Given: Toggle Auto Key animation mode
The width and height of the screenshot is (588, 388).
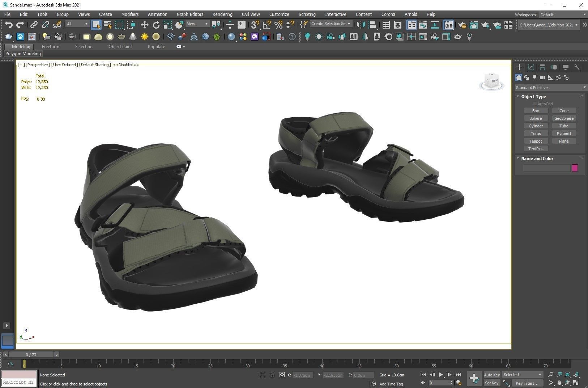Looking at the screenshot, I should click(x=492, y=375).
